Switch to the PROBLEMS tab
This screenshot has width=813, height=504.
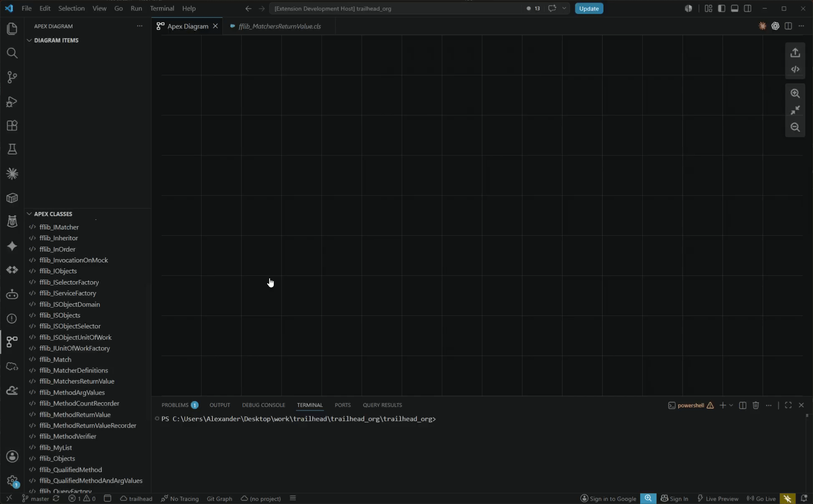pos(179,405)
